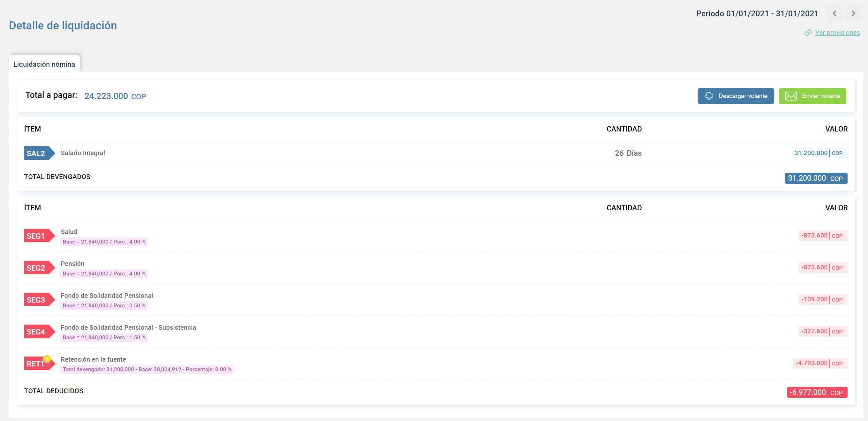Click the SEG4 Subsistencia badge
This screenshot has height=421, width=868.
pyautogui.click(x=39, y=332)
